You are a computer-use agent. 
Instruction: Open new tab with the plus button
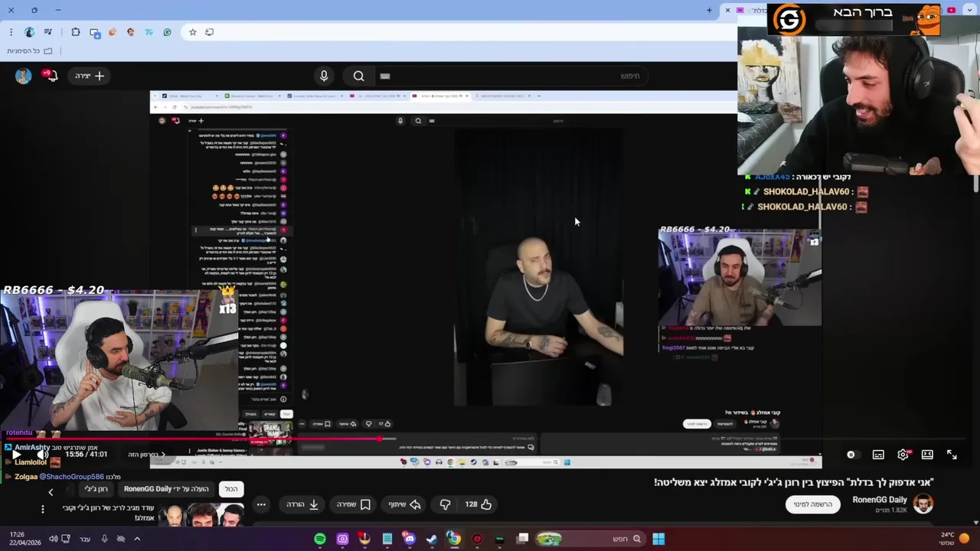[x=709, y=10]
